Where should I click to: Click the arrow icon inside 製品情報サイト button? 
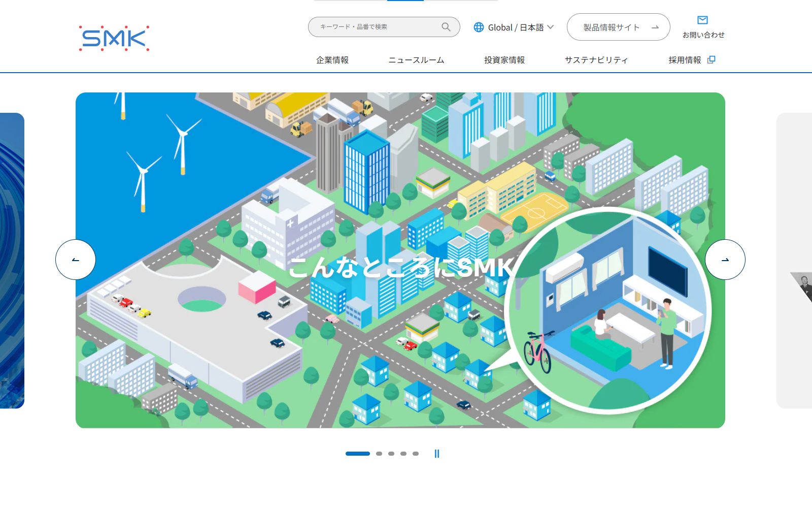click(x=655, y=27)
